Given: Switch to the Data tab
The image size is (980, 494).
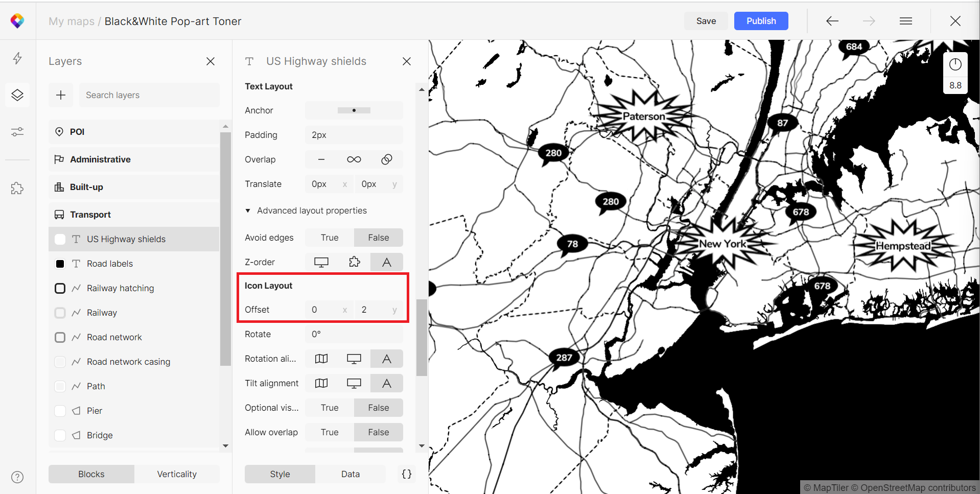Looking at the screenshot, I should click(x=350, y=474).
